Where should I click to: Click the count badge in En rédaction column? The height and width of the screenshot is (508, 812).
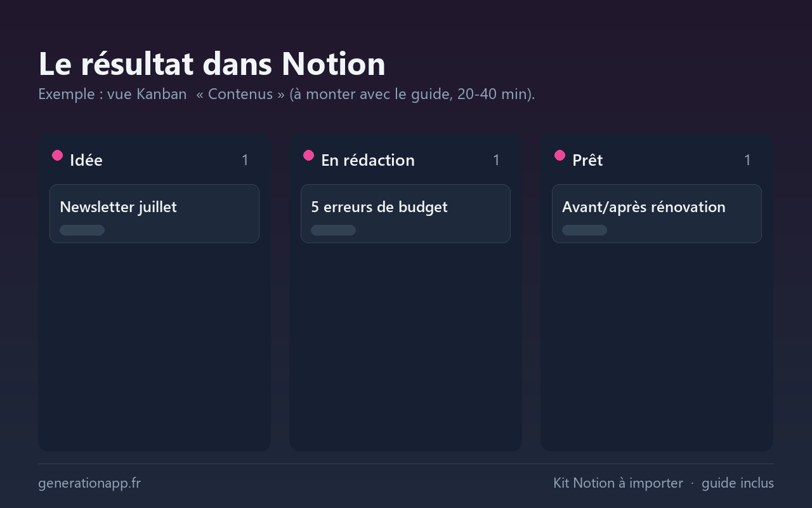496,160
